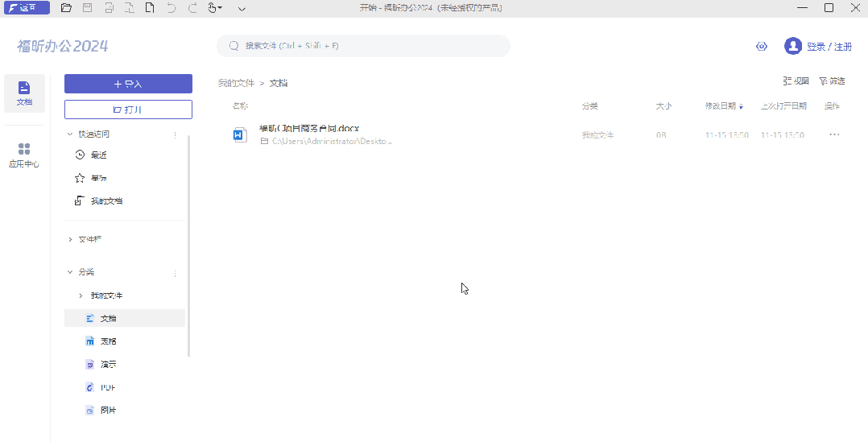Screen dimensions: 868x442
Task: Click the 导入 import button
Action: pyautogui.click(x=128, y=84)
